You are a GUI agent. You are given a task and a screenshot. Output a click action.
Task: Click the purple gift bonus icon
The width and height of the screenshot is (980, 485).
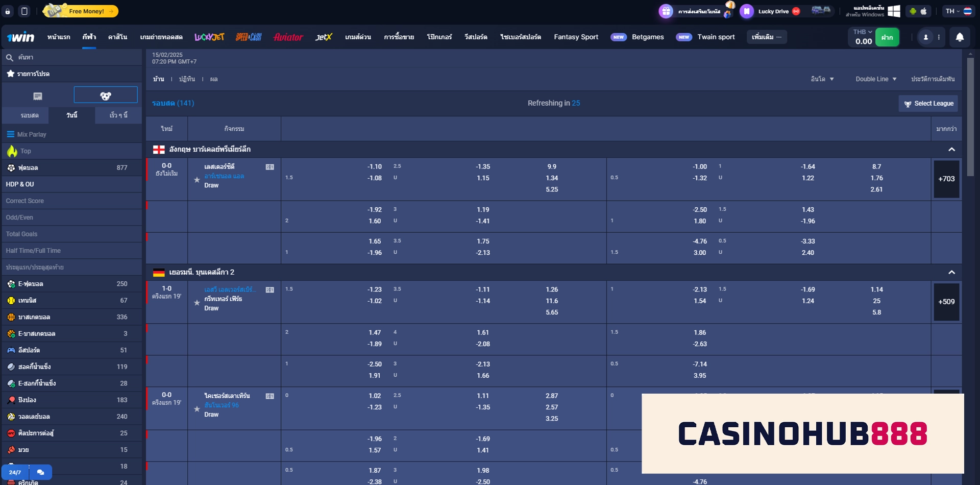pos(666,11)
